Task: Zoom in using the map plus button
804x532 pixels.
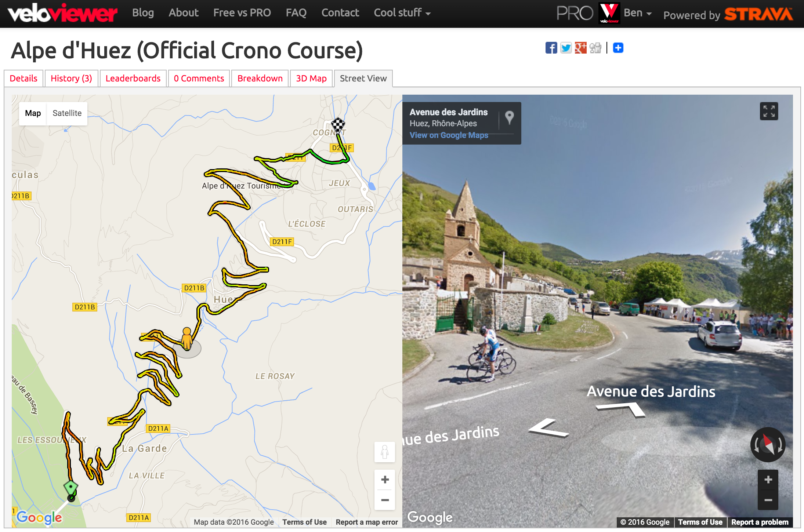Action: pos(385,480)
